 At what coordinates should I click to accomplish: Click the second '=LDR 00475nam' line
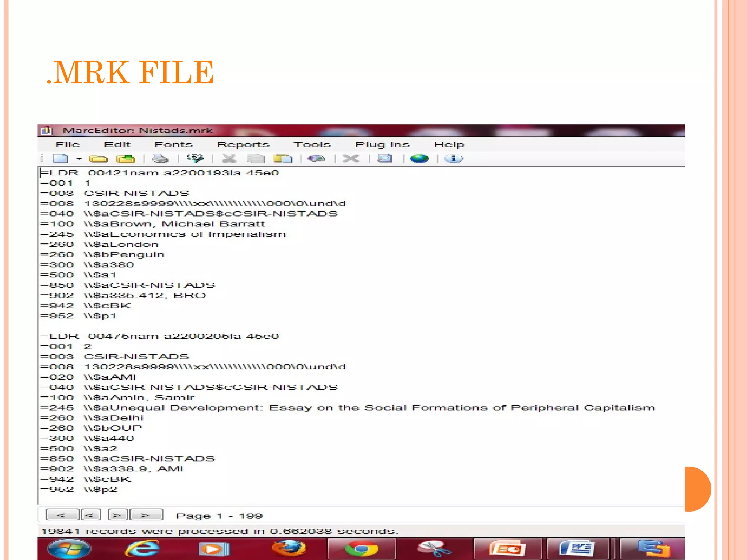159,336
